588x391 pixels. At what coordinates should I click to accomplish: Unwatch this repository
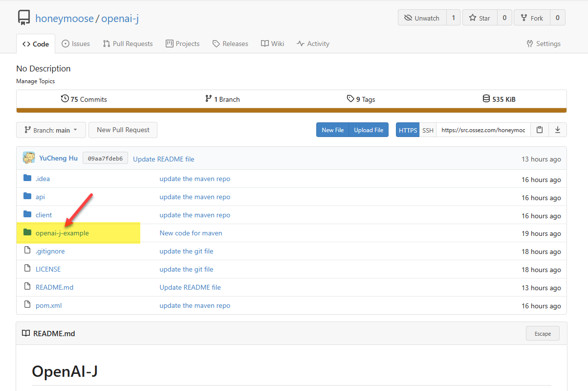coord(422,18)
